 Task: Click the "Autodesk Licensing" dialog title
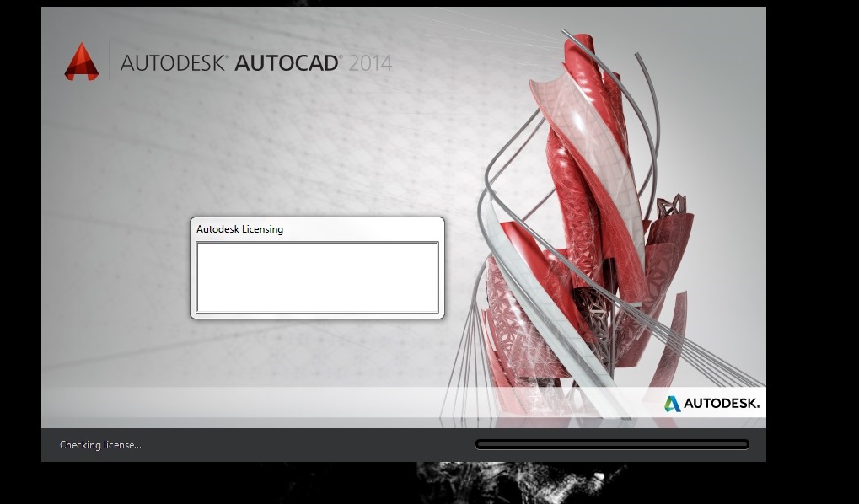click(x=240, y=229)
